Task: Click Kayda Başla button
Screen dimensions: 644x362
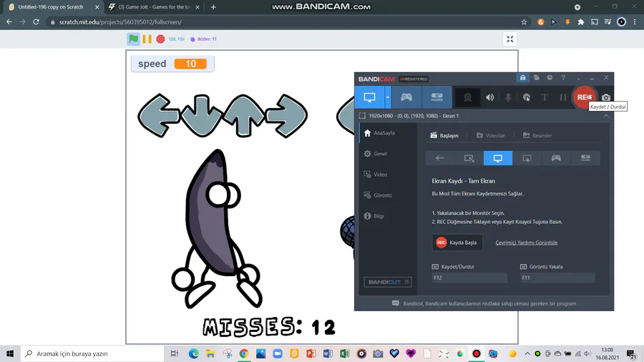Action: click(457, 243)
